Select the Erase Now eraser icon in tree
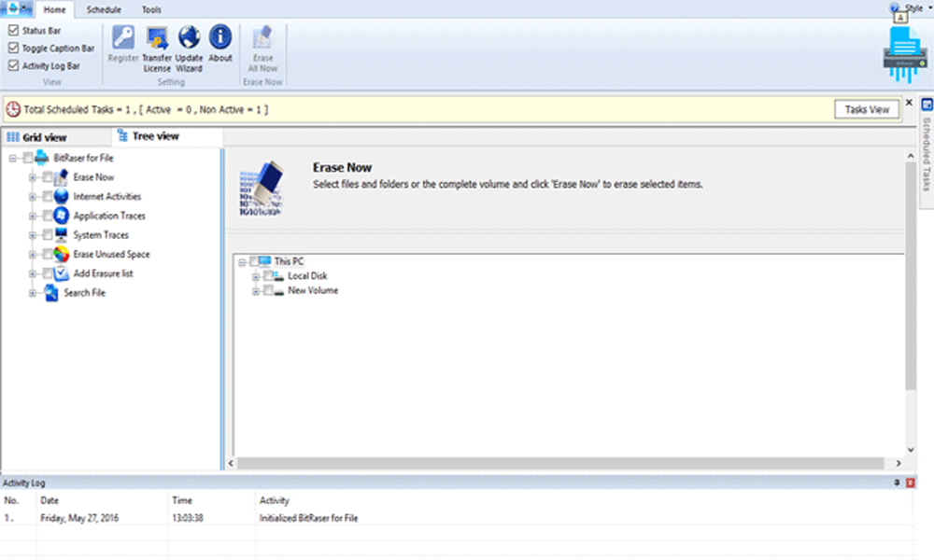This screenshot has height=560, width=934. (62, 177)
